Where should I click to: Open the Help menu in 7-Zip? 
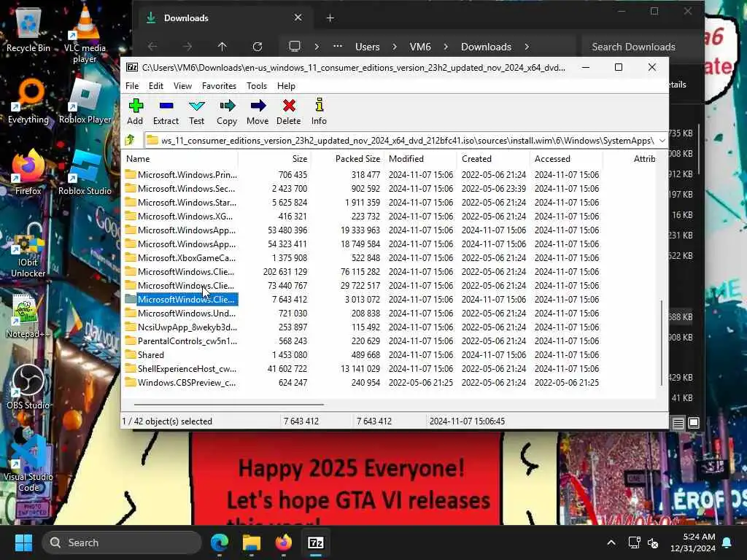(x=286, y=86)
